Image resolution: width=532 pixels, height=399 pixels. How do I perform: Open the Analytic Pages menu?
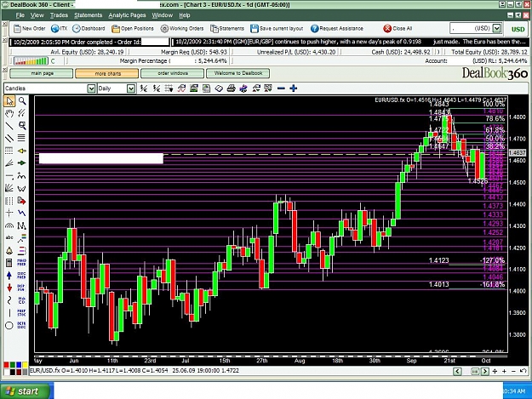(127, 15)
